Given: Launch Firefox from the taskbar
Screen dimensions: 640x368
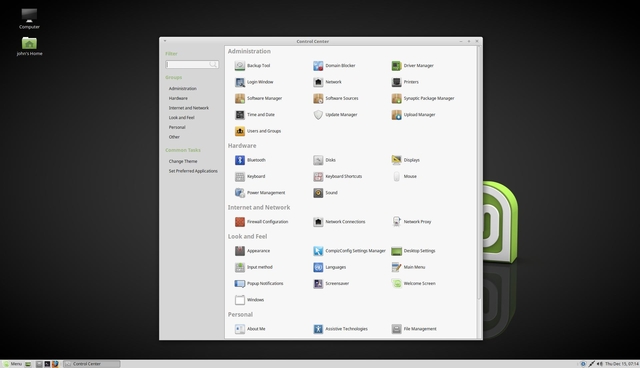Looking at the screenshot, I should point(55,364).
